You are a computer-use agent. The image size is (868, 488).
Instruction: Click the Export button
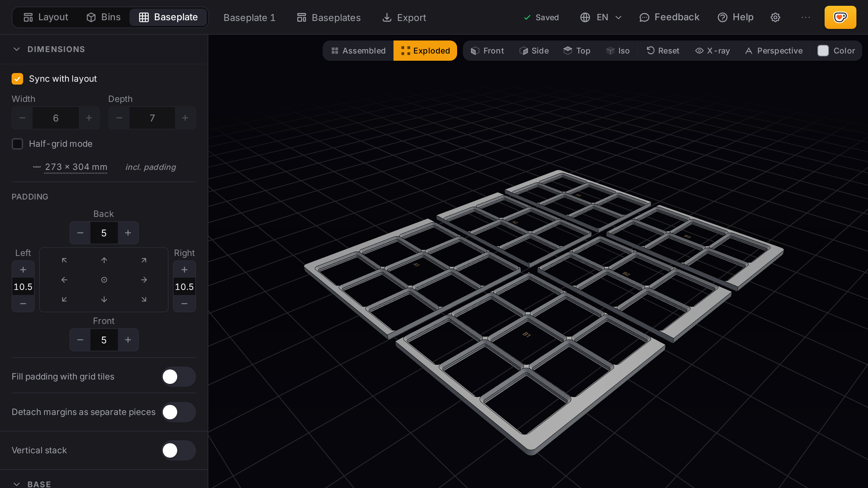coord(404,17)
